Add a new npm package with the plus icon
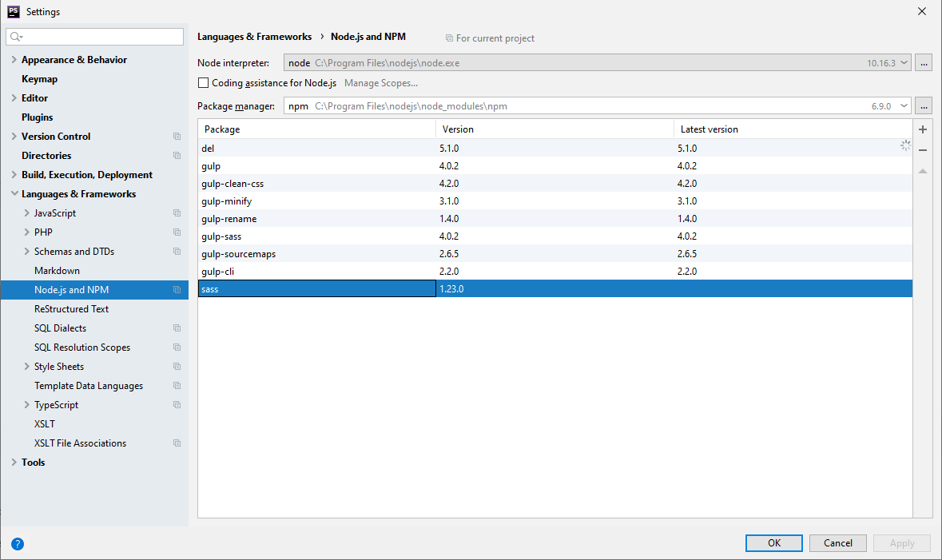This screenshot has height=560, width=942. click(923, 129)
